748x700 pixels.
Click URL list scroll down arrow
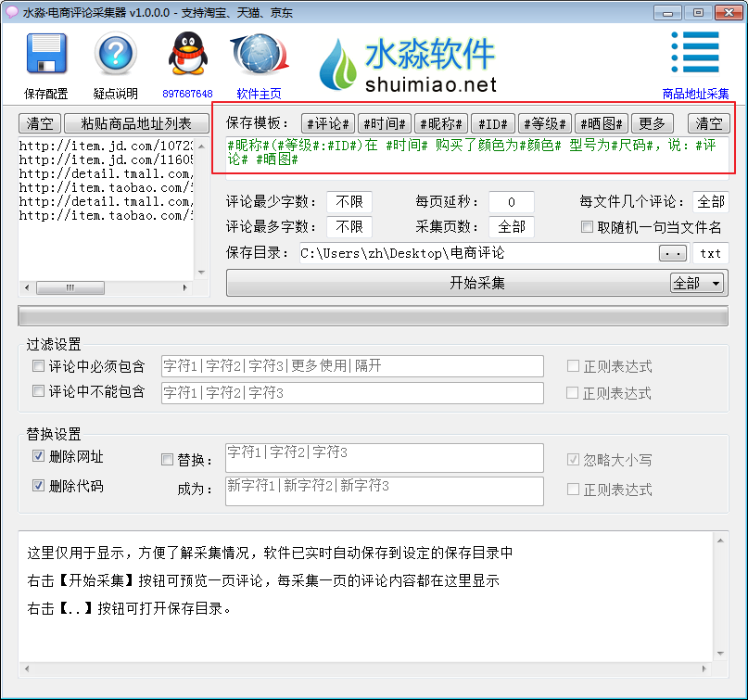point(202,273)
